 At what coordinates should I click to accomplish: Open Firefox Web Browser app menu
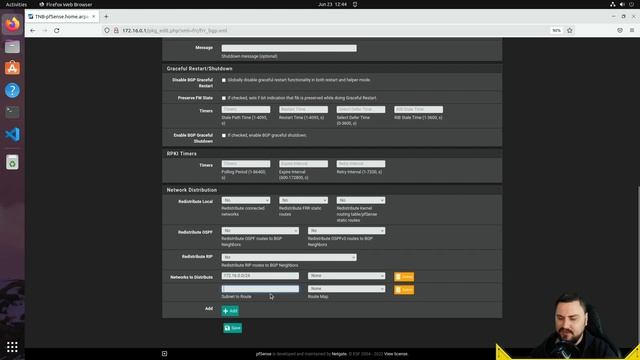click(x=66, y=4)
